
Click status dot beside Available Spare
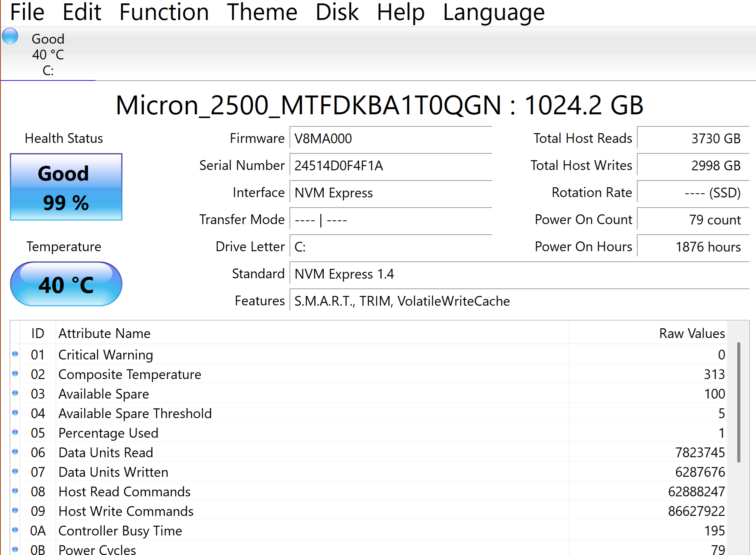pos(15,393)
